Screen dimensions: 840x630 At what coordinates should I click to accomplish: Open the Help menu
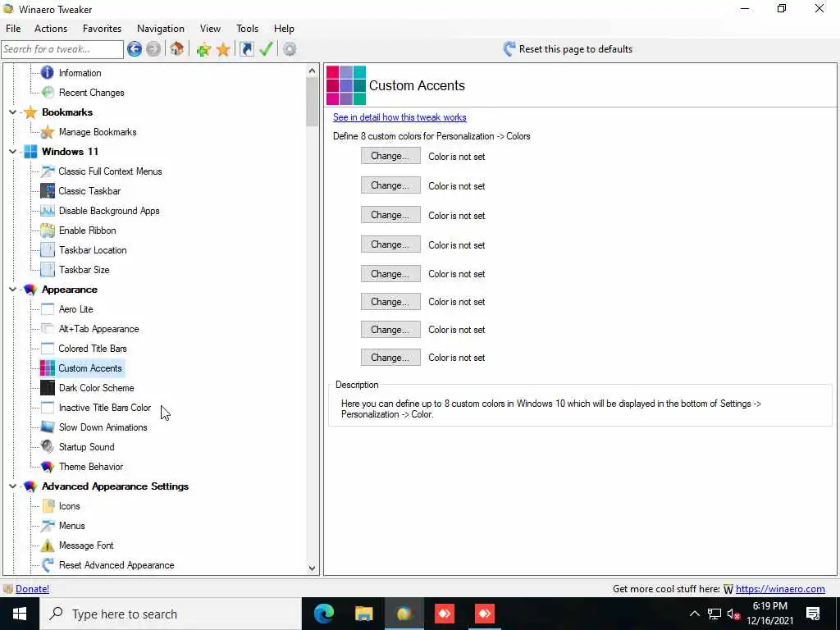tap(284, 29)
